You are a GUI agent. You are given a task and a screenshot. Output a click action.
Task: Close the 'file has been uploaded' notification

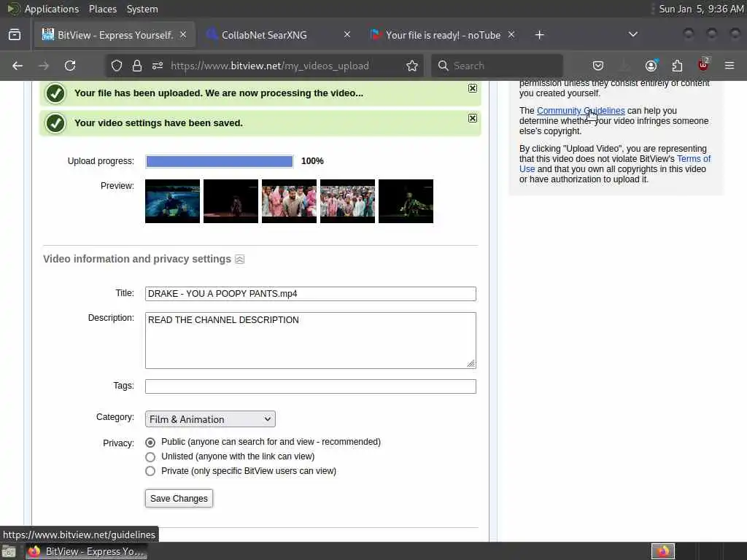click(472, 88)
